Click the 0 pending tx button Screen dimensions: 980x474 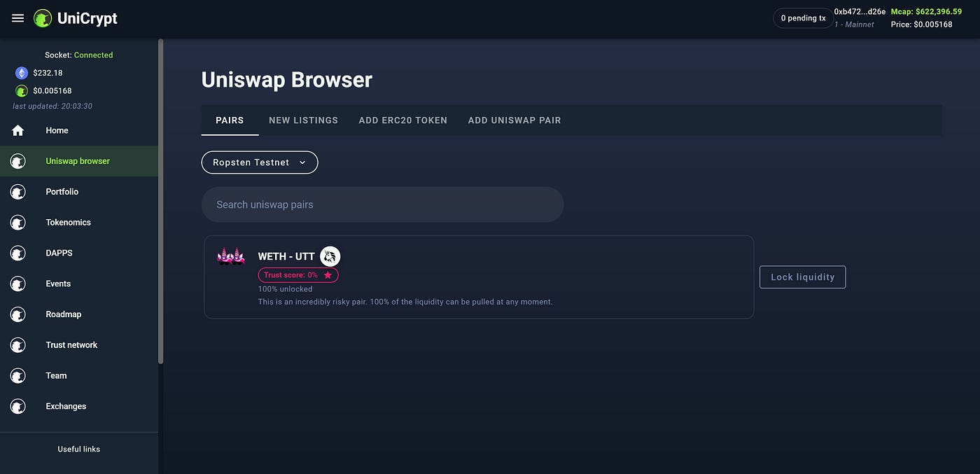pyautogui.click(x=803, y=18)
